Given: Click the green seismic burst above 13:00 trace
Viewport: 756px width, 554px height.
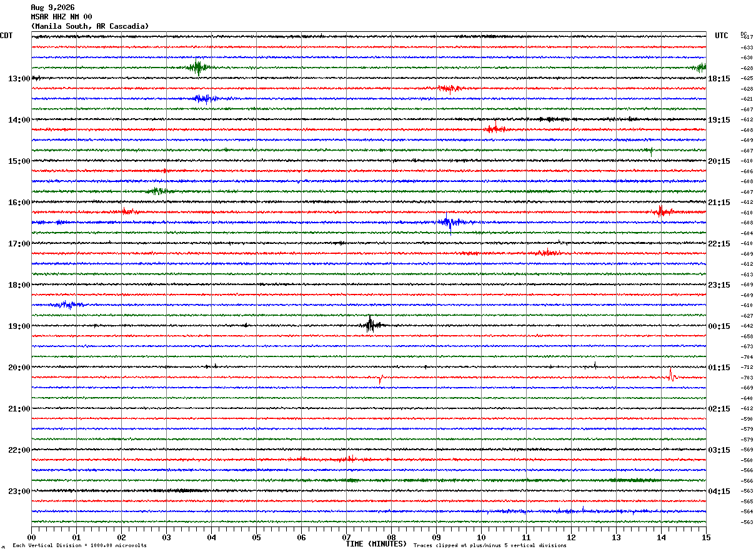Looking at the screenshot, I should 198,67.
